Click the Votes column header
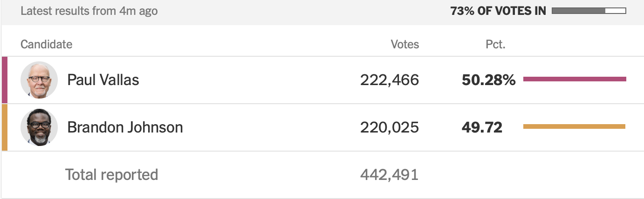The width and height of the screenshot is (644, 199). (x=404, y=45)
